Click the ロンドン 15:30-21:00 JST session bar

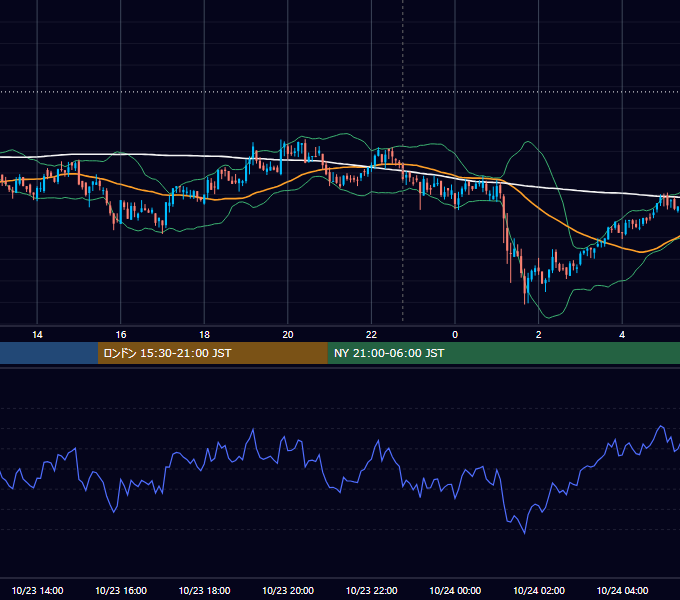click(212, 353)
